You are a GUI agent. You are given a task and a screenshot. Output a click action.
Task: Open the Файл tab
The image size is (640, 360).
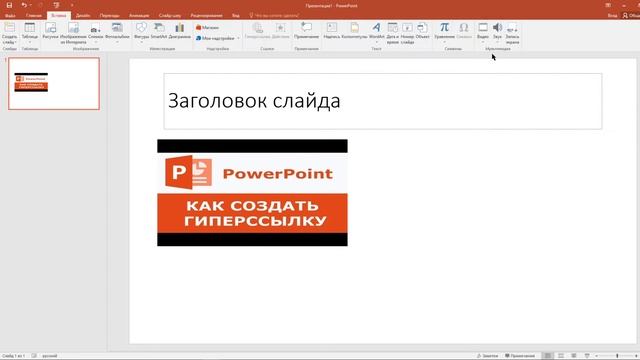10,16
